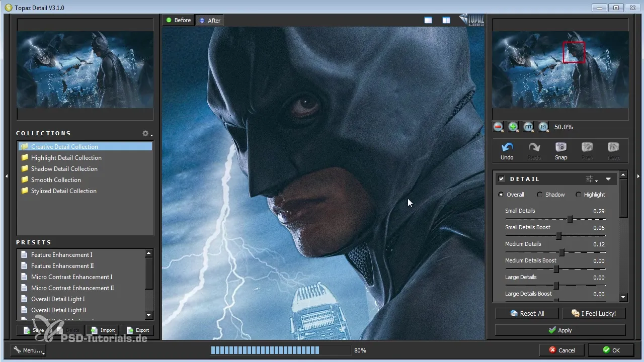Go to Next snapshot icon

click(x=613, y=147)
